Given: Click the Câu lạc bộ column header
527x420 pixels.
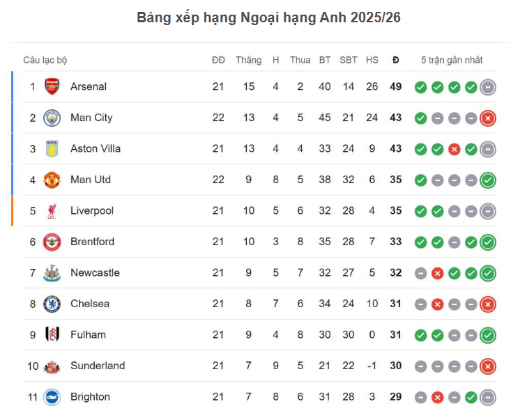Looking at the screenshot, I should 45,61.
